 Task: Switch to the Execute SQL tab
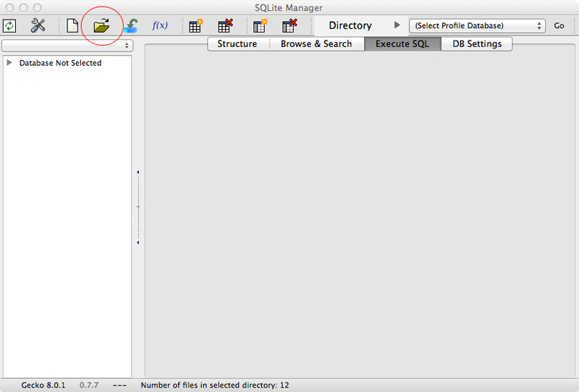tap(402, 44)
